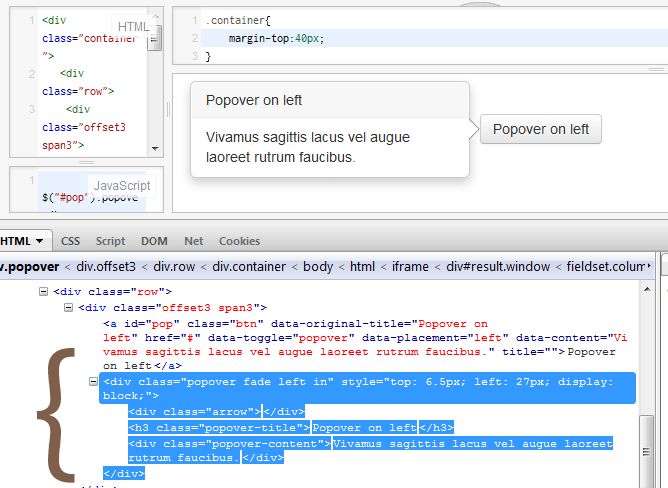This screenshot has height=488, width=668.
Task: Click the closing </div> tag of popover
Action: pyautogui.click(x=124, y=474)
